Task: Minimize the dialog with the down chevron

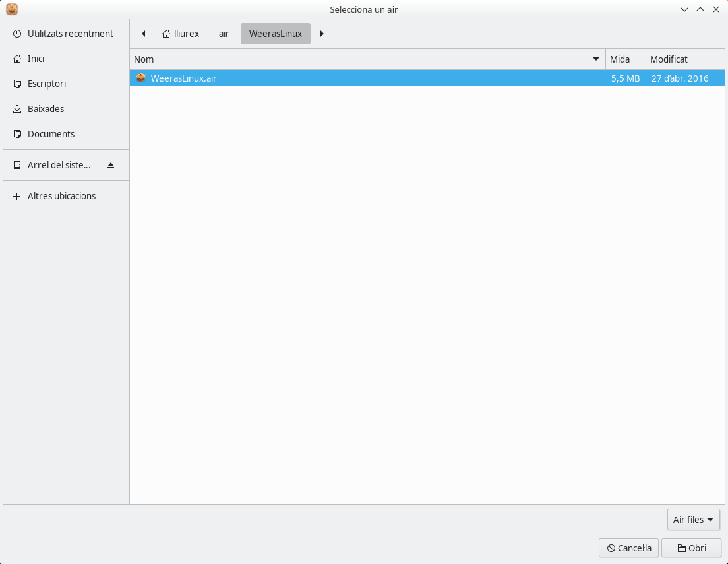Action: click(684, 9)
